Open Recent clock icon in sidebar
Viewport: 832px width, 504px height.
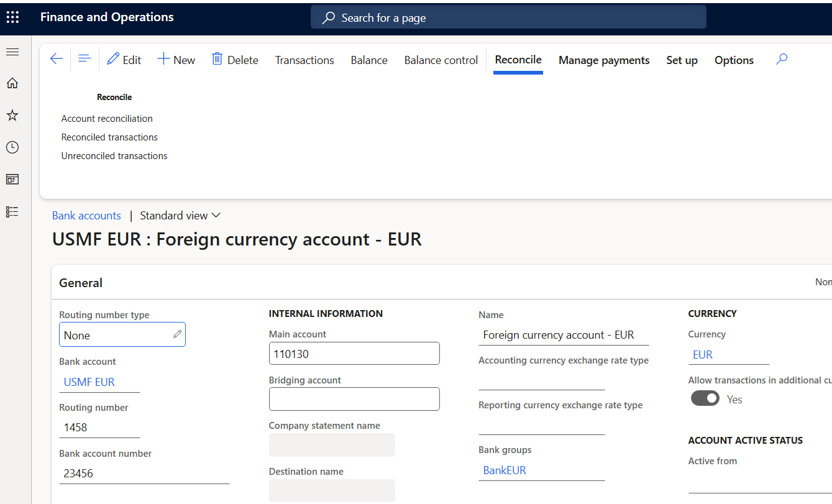tap(12, 147)
